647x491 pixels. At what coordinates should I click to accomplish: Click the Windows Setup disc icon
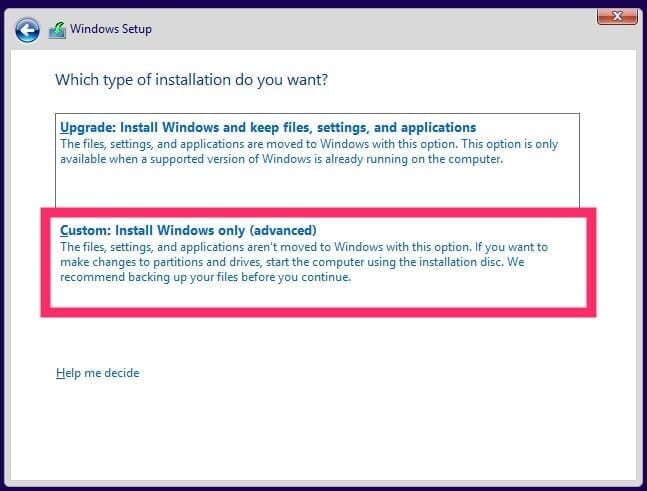(x=58, y=30)
